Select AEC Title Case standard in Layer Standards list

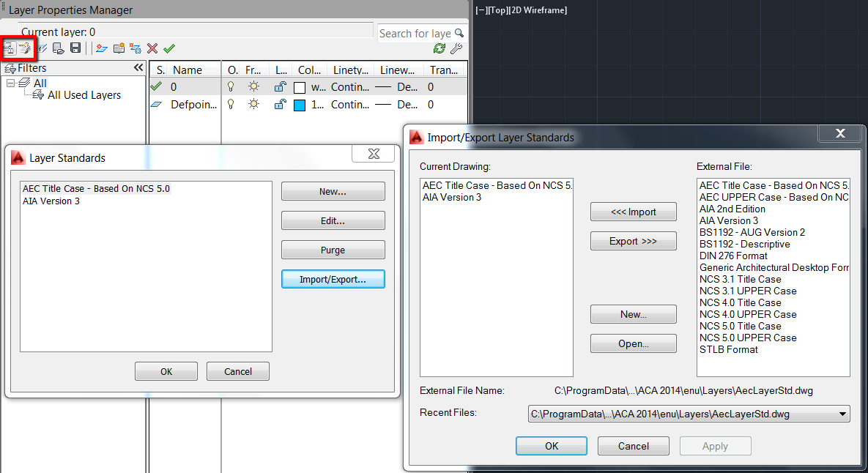pos(96,189)
